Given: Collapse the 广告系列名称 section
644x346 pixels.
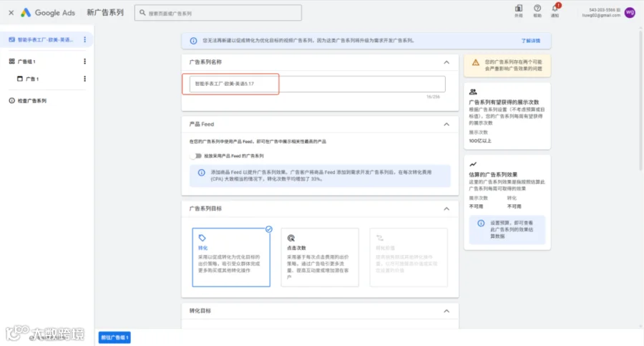Looking at the screenshot, I should coord(447,62).
